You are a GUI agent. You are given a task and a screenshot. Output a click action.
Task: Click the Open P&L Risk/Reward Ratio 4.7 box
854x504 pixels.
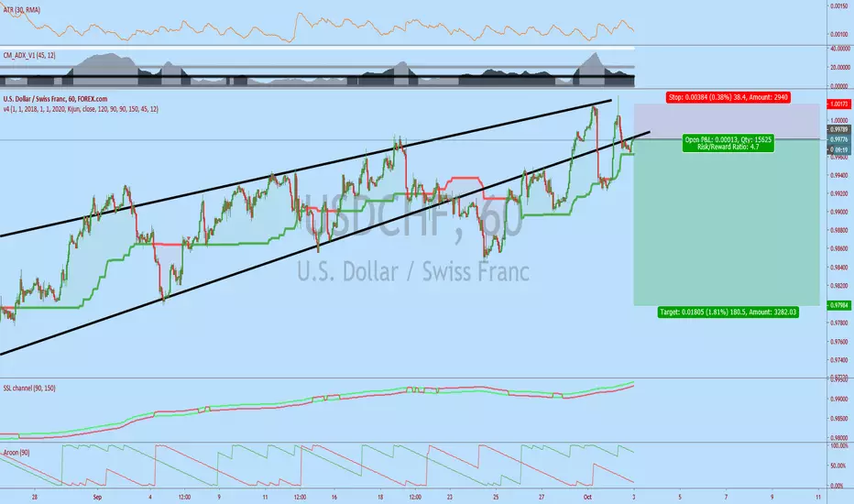tap(728, 143)
